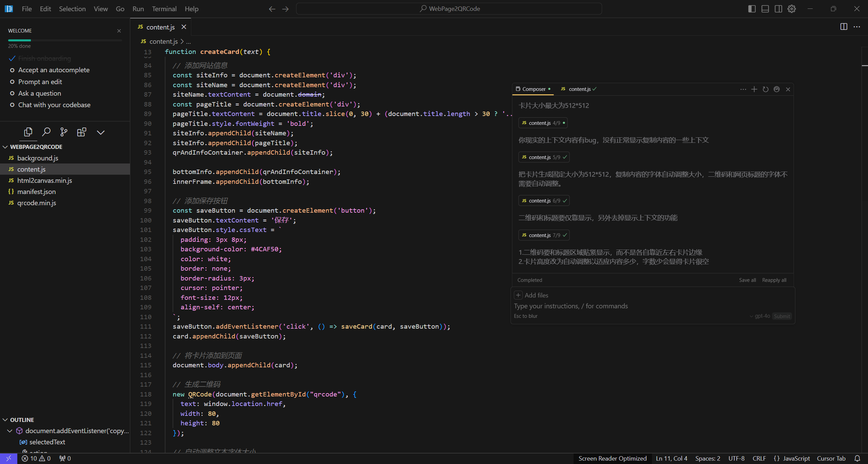Start a new Composer with plus icon
Viewport: 868px width, 464px height.
pyautogui.click(x=754, y=89)
